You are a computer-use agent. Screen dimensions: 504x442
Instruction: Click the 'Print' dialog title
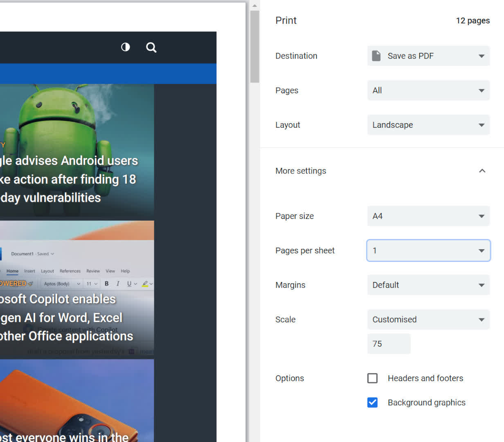coord(286,20)
